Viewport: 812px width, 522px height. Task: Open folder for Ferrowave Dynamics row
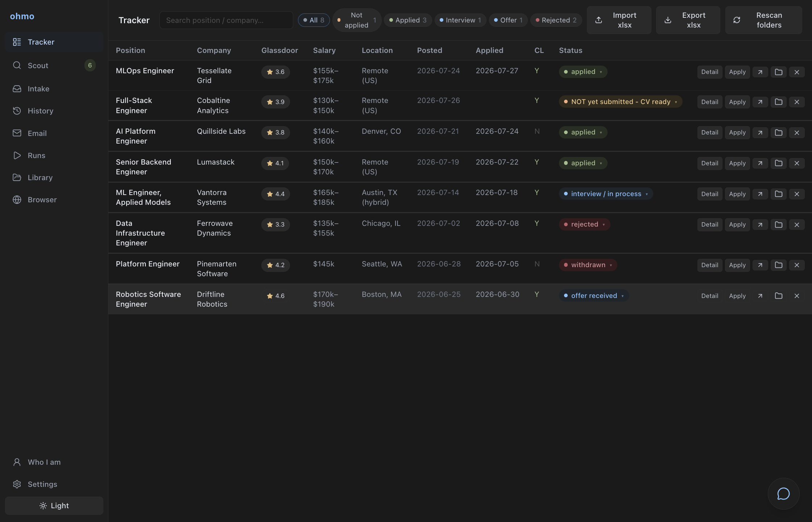(778, 224)
